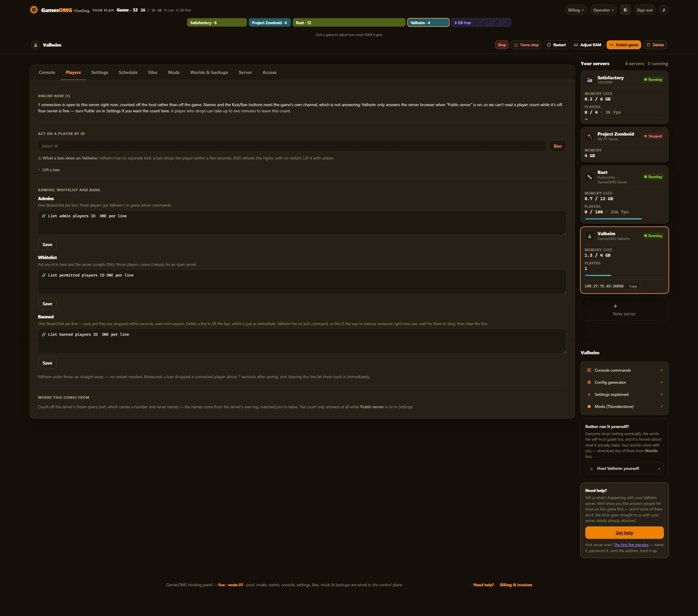Open Config generator link
This screenshot has width=698, height=616.
(624, 382)
